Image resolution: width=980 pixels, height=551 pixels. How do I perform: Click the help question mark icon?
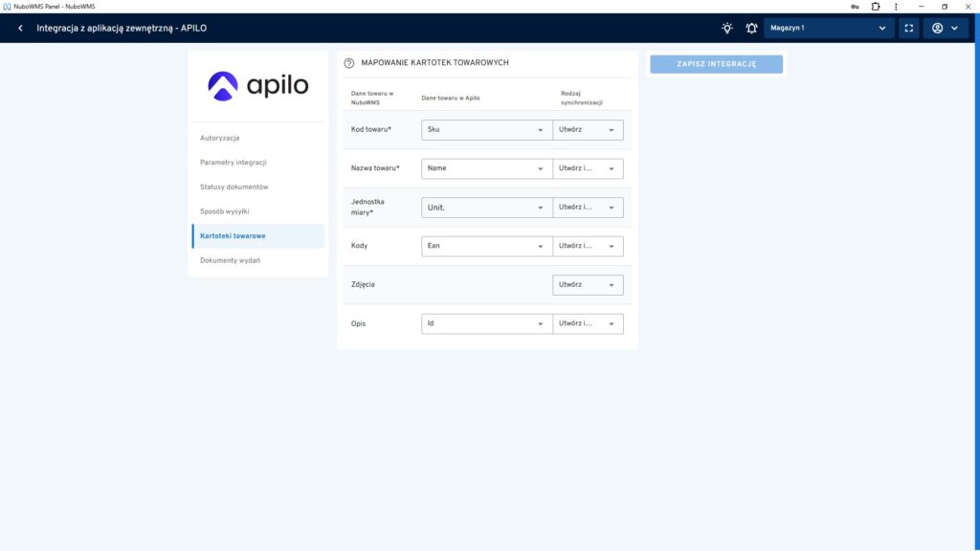coord(349,63)
